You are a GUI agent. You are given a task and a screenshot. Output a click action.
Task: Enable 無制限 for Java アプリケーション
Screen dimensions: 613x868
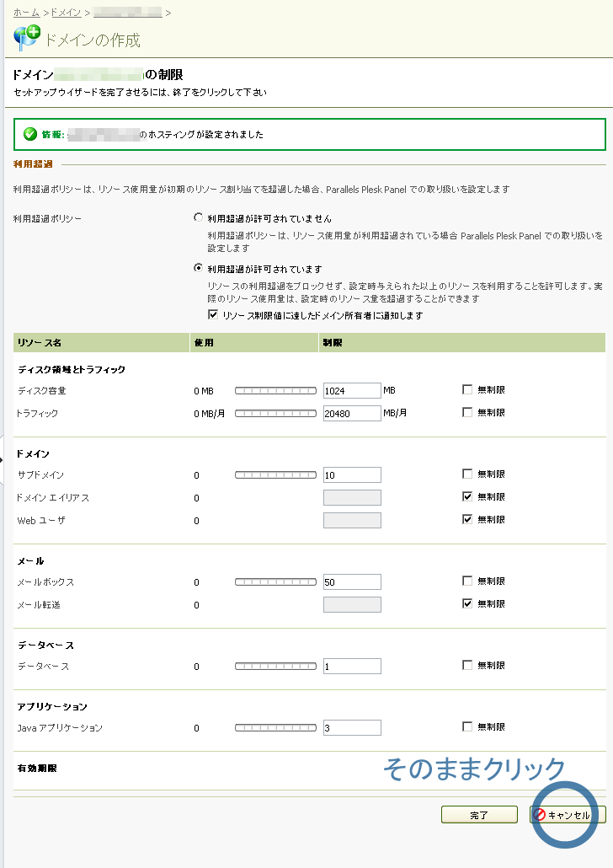click(x=467, y=726)
